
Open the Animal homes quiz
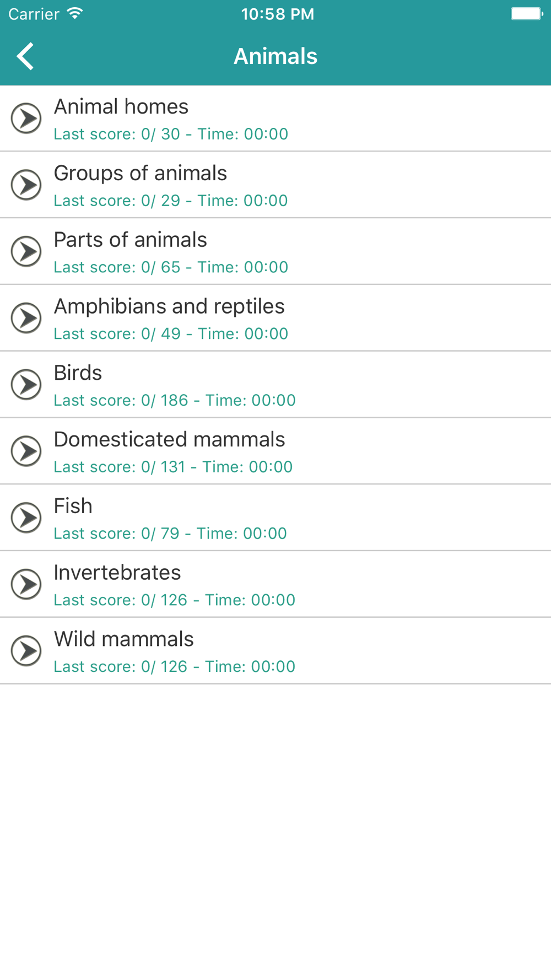click(x=275, y=119)
